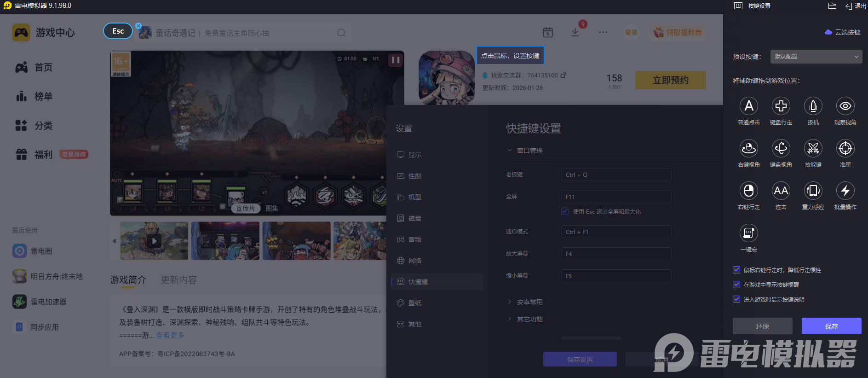
Task: Switch to the 更新内容 tab
Action: [179, 279]
